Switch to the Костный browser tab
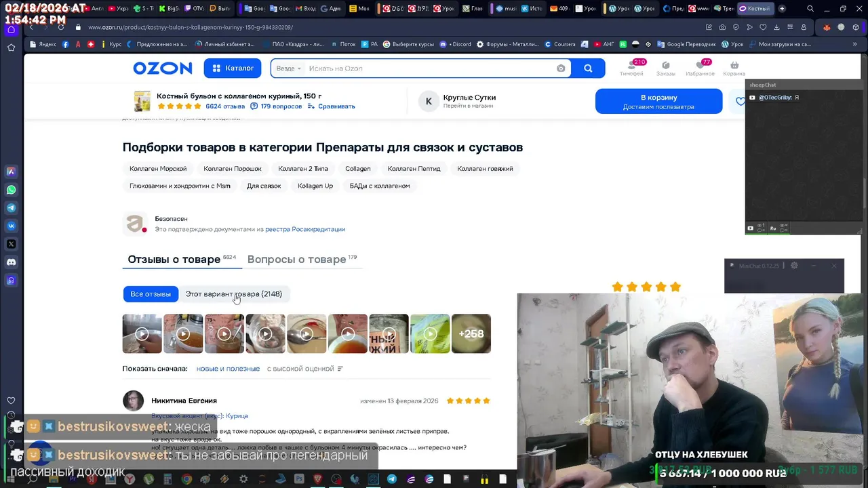868x488 pixels. [x=755, y=9]
